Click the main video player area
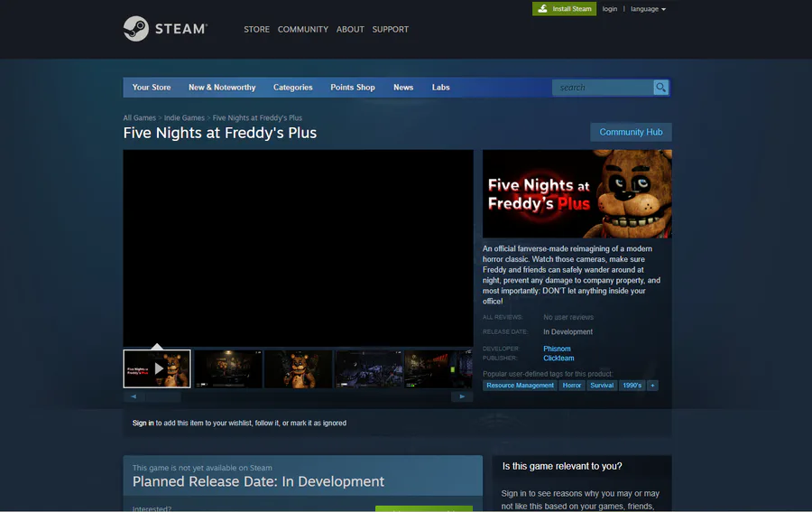812x512 pixels. [x=299, y=248]
